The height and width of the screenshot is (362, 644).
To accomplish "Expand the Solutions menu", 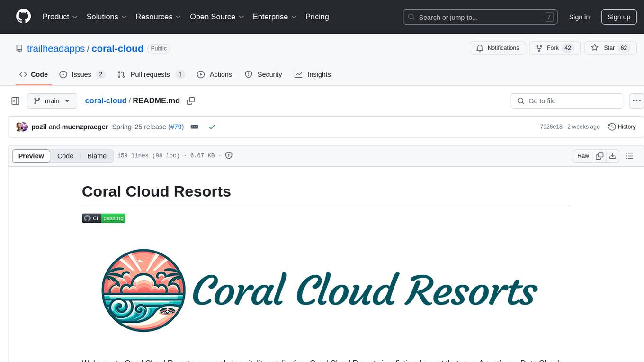I will (x=107, y=17).
